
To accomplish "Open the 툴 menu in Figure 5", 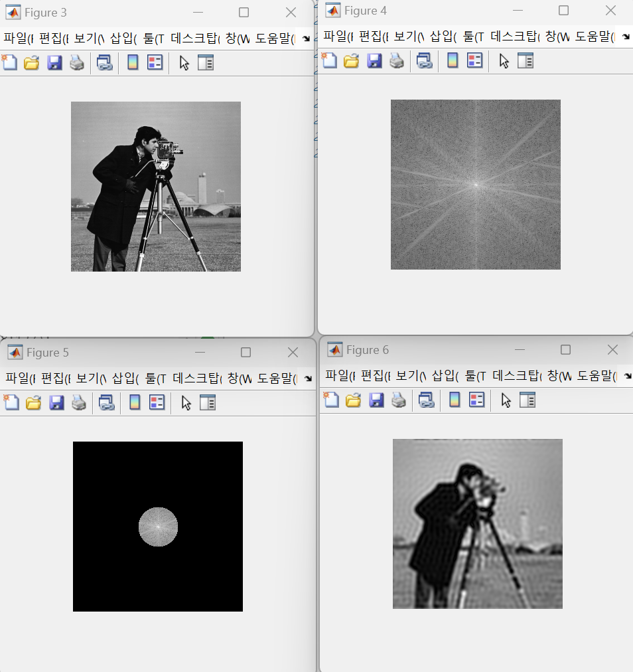I will [x=155, y=378].
